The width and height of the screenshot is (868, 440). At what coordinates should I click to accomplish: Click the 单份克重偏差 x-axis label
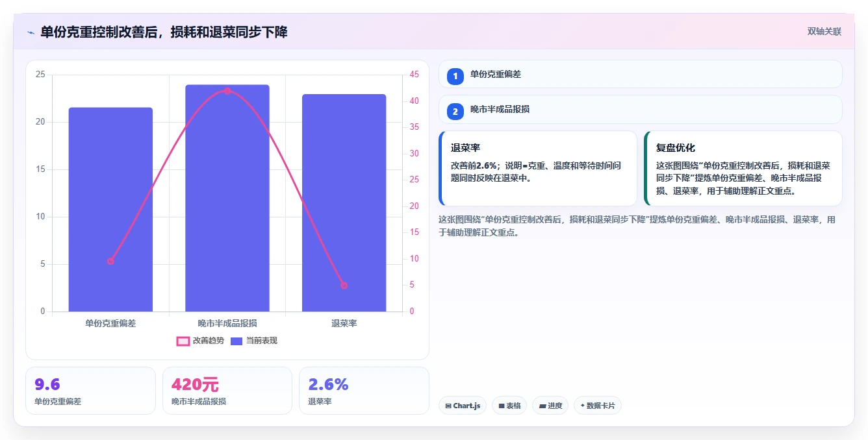(x=110, y=323)
